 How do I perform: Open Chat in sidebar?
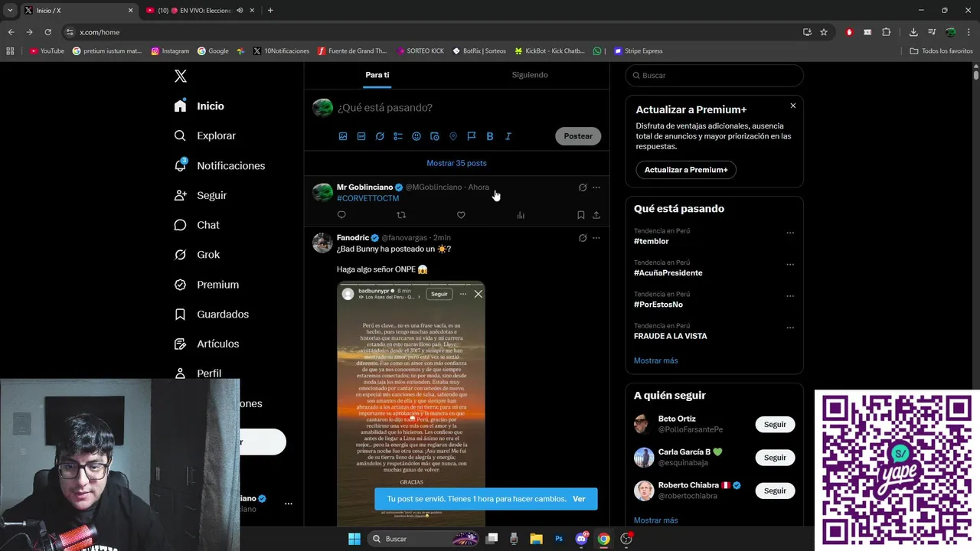[x=197, y=225]
